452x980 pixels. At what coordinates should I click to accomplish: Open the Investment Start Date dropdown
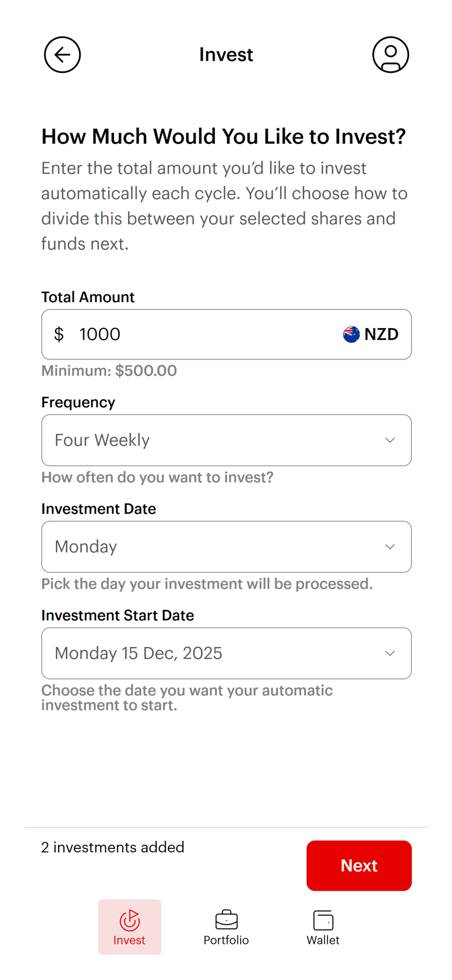226,653
